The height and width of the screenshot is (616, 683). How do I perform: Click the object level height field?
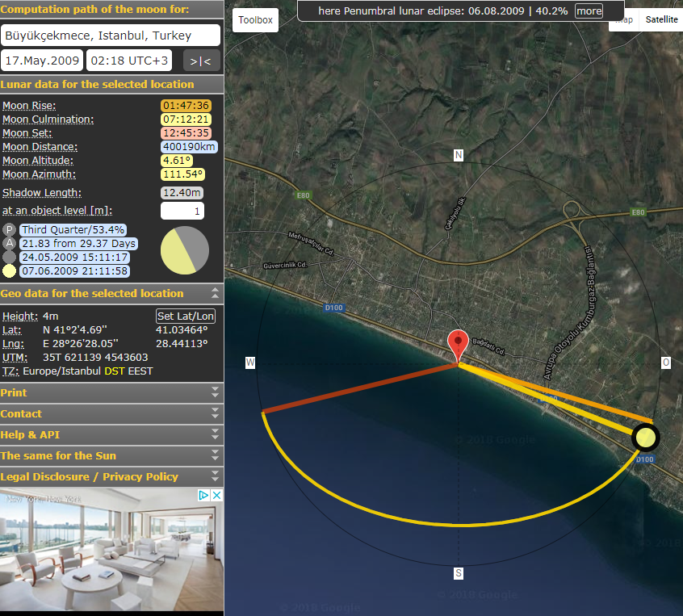[x=182, y=211]
